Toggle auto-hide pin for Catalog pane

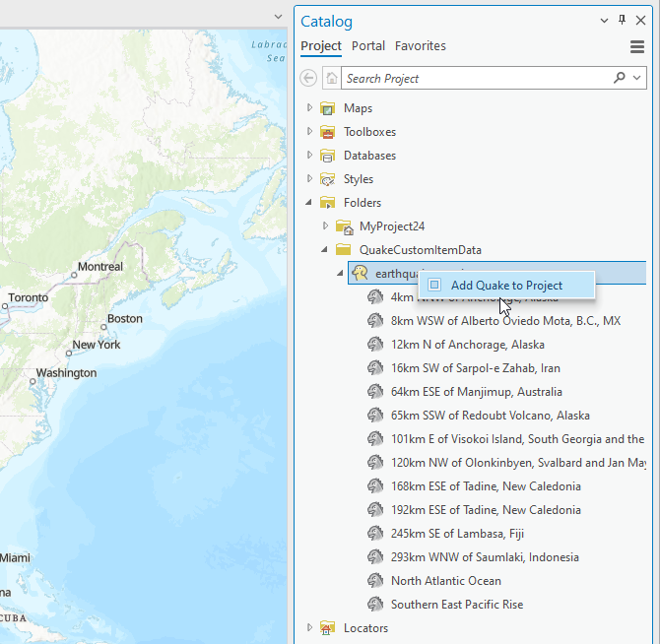623,20
